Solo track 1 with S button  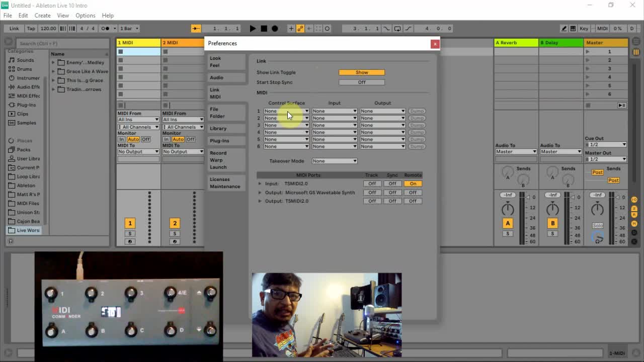tap(130, 234)
